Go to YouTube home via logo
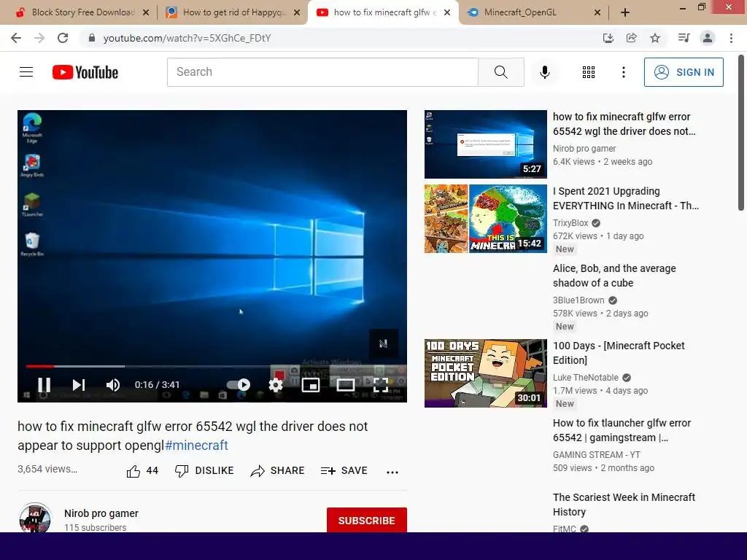 click(85, 72)
